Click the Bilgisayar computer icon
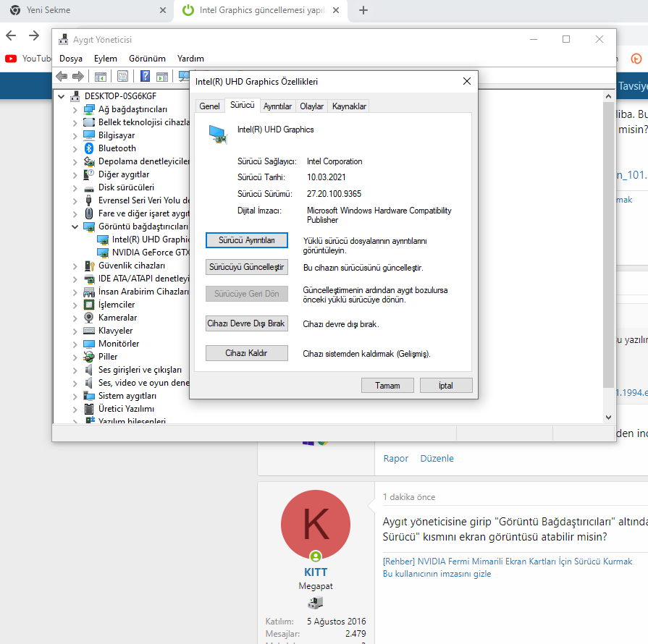This screenshot has width=648, height=644. (89, 135)
